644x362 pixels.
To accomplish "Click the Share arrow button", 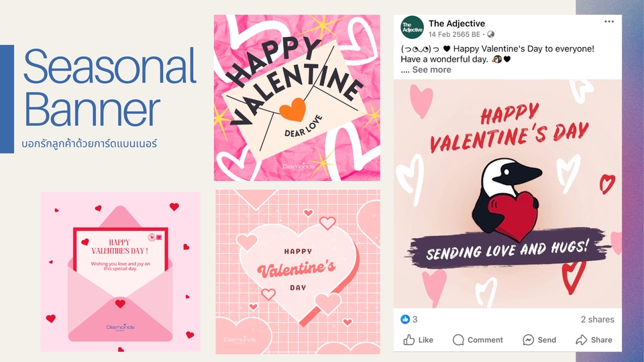I will point(594,340).
